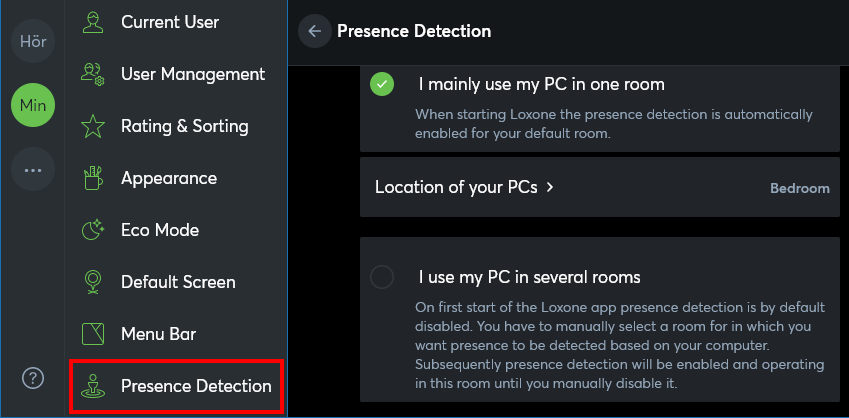Click the Appearance pencil cup icon
Viewport: 849px width, 418px height.
[x=93, y=178]
